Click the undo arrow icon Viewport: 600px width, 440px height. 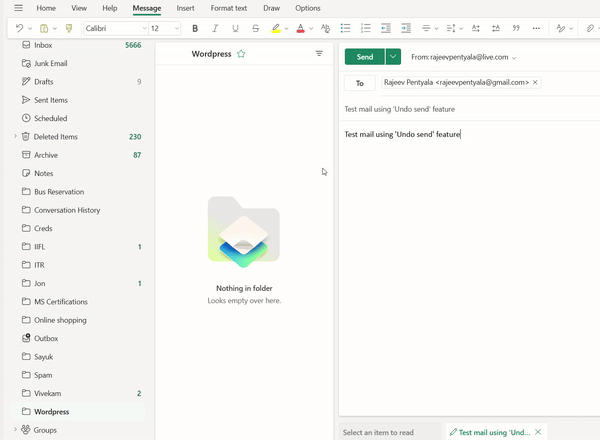(19, 29)
